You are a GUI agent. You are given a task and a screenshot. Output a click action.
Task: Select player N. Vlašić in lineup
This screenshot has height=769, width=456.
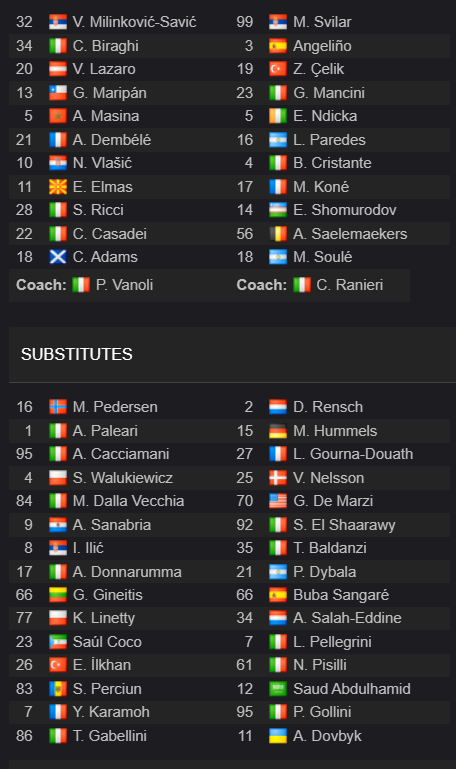(x=102, y=163)
